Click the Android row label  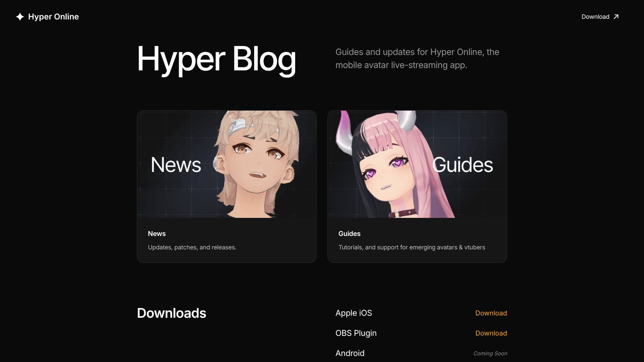click(350, 353)
